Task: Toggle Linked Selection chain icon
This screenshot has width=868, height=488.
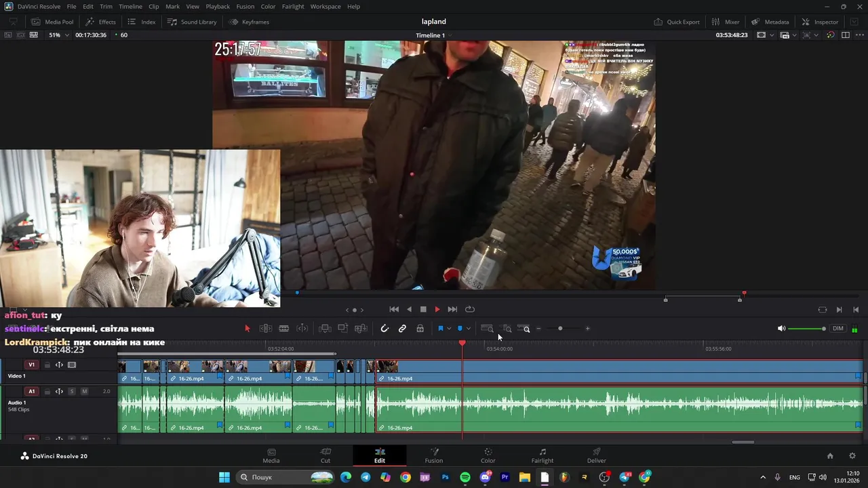Action: 402,329
